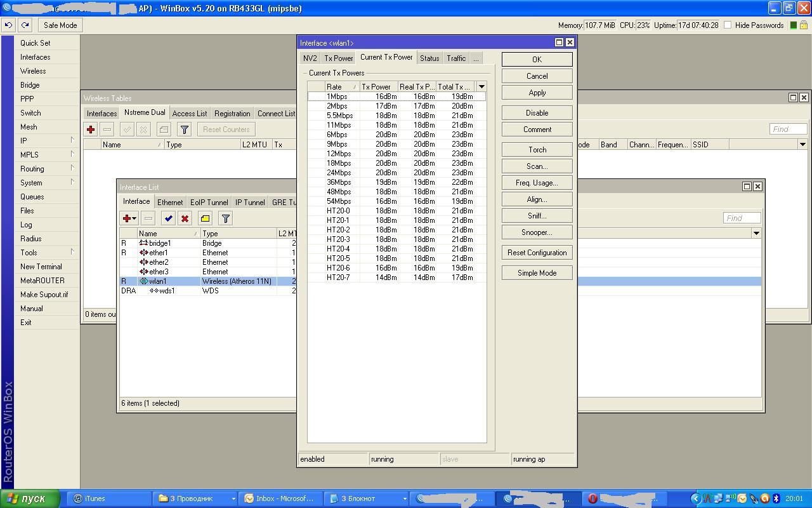
Task: Toggle Safe Mode button
Action: coord(60,25)
